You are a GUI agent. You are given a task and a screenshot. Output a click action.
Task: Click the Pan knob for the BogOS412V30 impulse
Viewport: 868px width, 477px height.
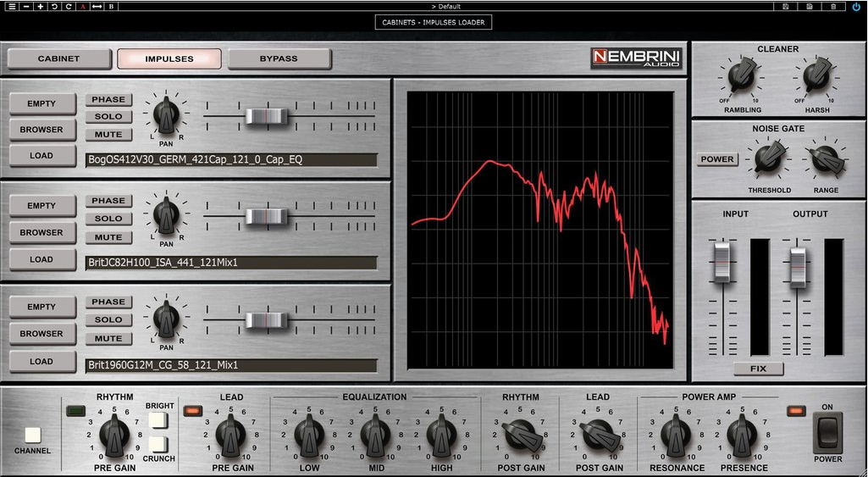point(166,114)
